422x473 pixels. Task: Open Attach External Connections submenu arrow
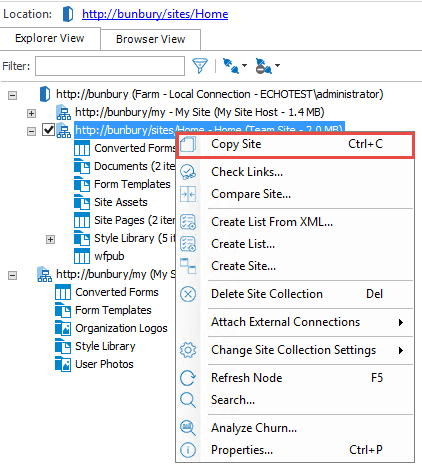401,322
